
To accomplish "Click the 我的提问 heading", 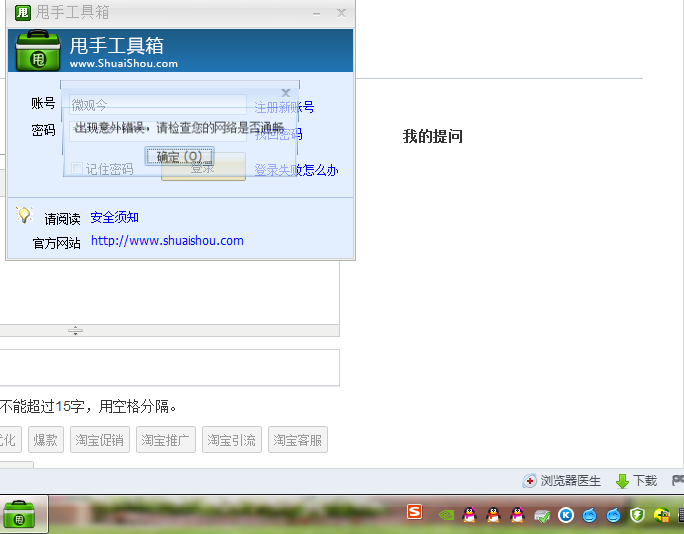I will [x=433, y=136].
